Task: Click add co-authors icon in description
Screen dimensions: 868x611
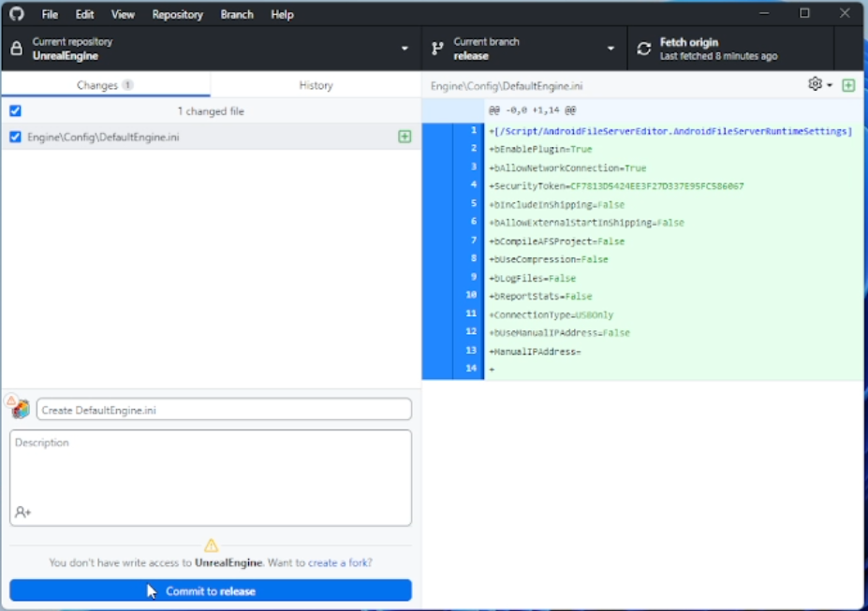Action: (22, 512)
